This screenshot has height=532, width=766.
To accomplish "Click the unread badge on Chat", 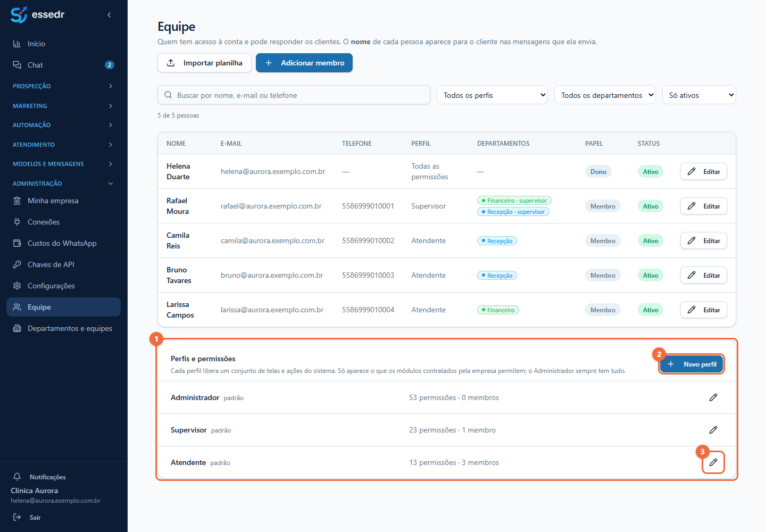I will tap(110, 65).
